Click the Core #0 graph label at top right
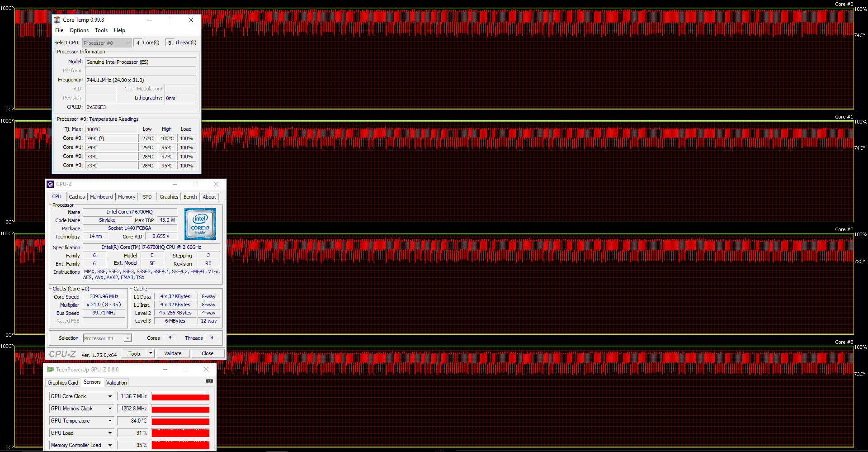This screenshot has width=868, height=452. (844, 4)
